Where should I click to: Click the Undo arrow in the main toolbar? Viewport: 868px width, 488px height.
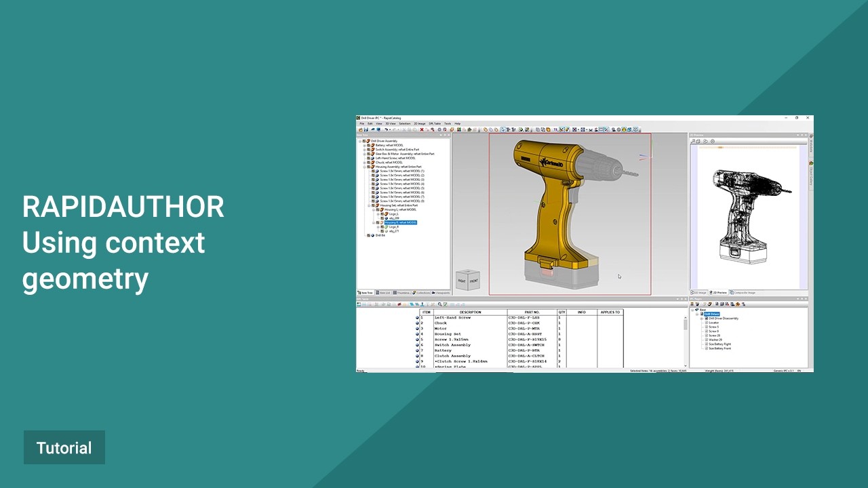(x=386, y=129)
